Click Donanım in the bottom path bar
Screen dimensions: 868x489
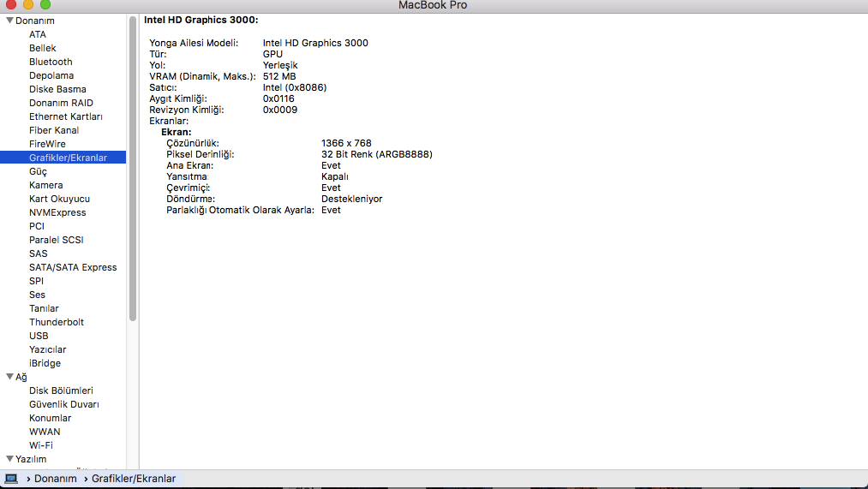56,479
